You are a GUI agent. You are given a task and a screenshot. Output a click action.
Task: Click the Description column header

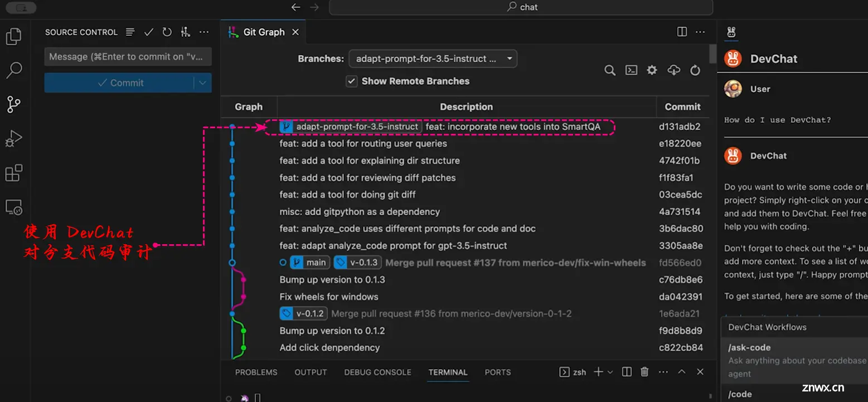click(467, 107)
